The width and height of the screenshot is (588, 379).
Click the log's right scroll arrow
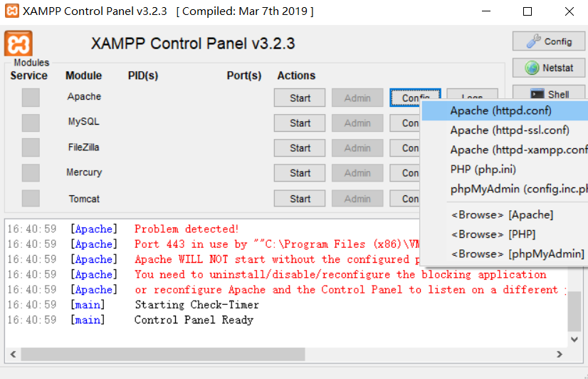tap(560, 354)
